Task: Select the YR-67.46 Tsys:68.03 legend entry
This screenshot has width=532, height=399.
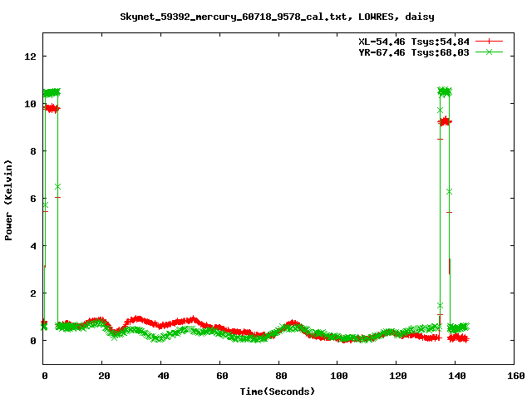Action: click(414, 52)
